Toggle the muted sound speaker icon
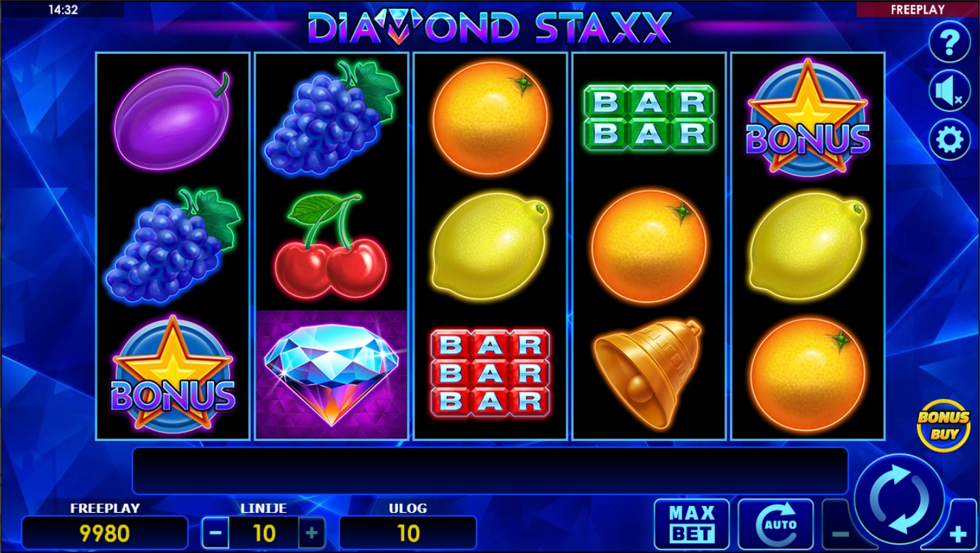980x553 pixels. (x=949, y=91)
